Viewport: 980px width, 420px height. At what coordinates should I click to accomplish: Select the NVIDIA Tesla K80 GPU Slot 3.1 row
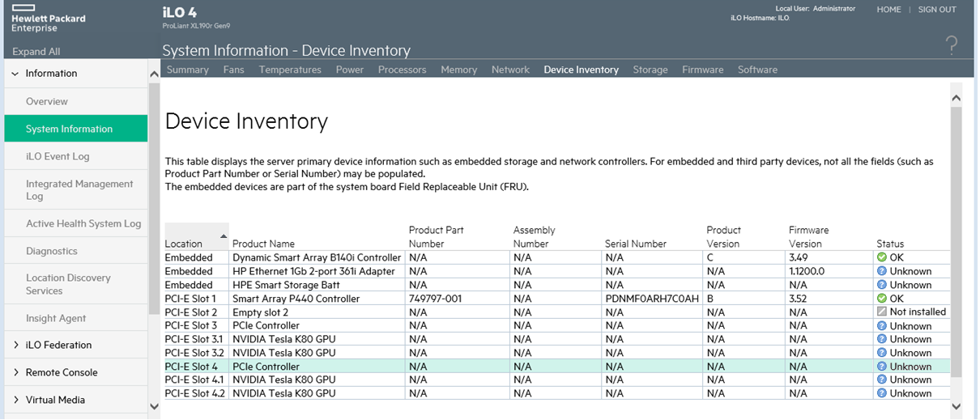click(x=283, y=339)
